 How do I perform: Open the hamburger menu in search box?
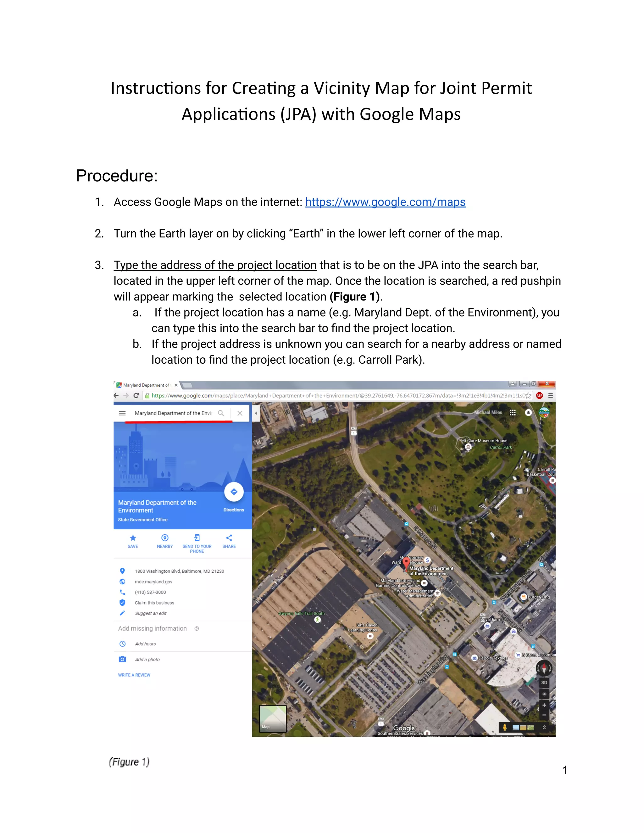click(x=122, y=413)
